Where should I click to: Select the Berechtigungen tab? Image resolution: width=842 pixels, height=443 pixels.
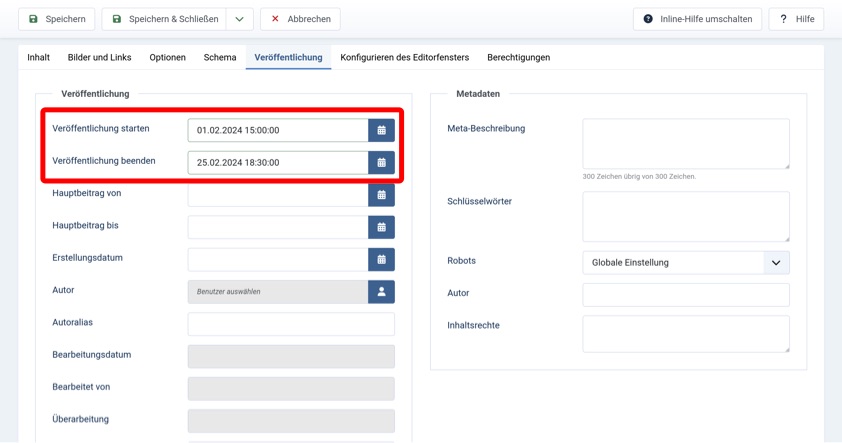coord(518,57)
